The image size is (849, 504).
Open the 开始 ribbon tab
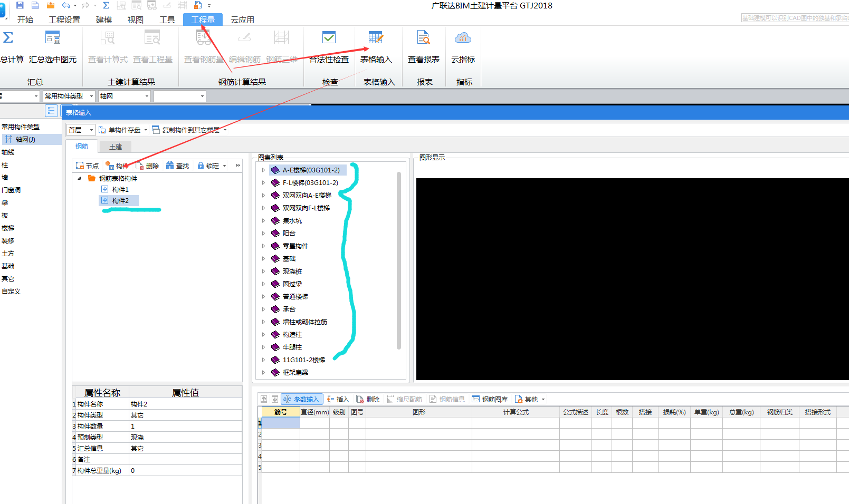[25, 20]
